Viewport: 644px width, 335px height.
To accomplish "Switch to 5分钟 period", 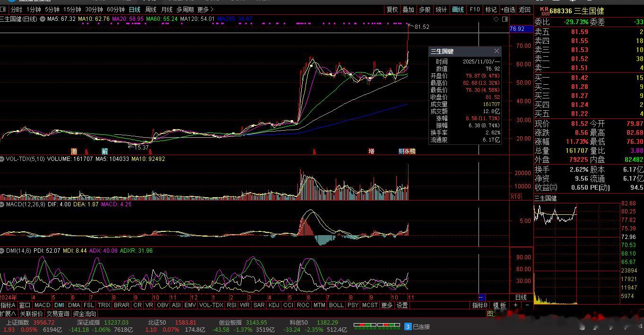I will click(x=52, y=9).
